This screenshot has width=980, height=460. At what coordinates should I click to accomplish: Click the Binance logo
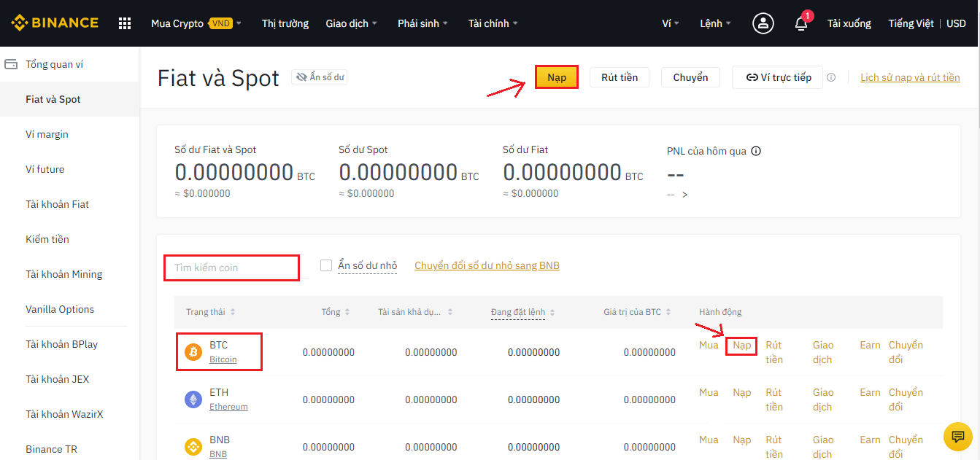54,23
